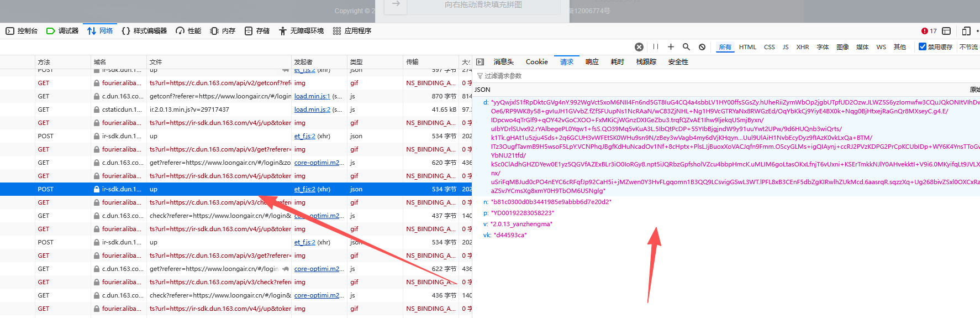Image resolution: width=980 pixels, height=318 pixels.
Task: Filter requests by XHR
Action: tap(803, 47)
